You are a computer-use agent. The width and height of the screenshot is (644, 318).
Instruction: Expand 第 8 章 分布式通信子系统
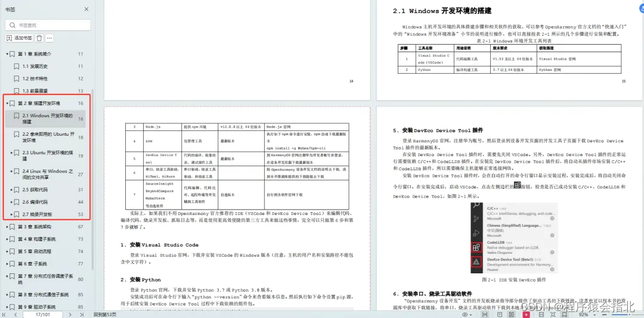coord(7,295)
